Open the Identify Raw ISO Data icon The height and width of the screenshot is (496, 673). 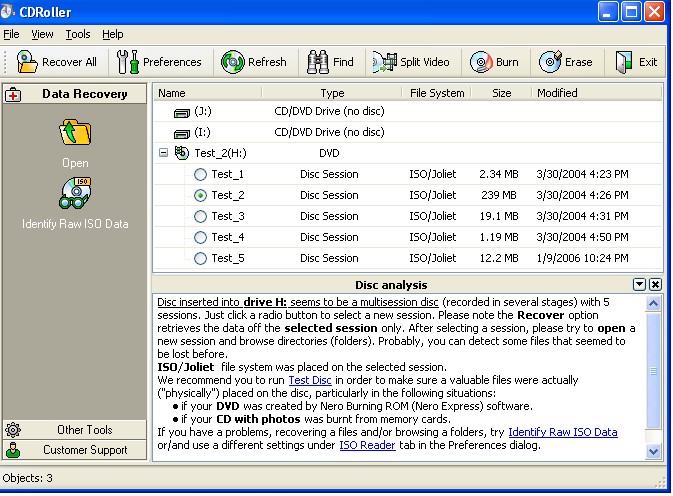[x=75, y=194]
